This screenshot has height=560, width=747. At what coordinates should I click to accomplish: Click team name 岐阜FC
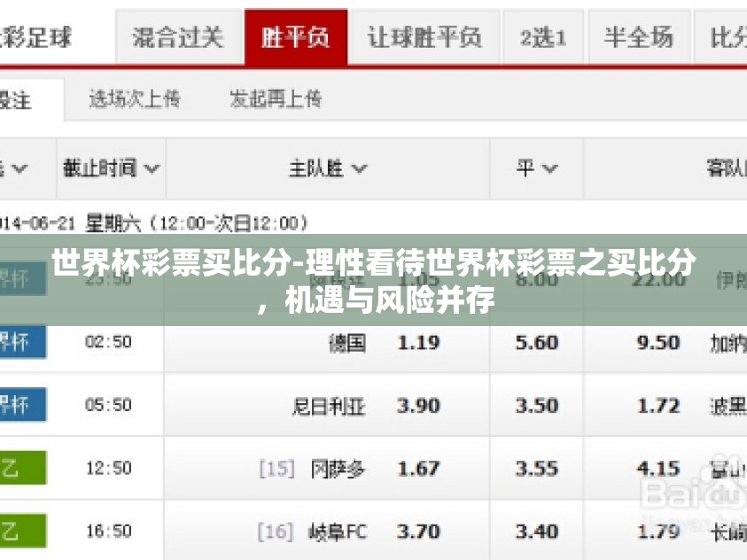click(338, 532)
